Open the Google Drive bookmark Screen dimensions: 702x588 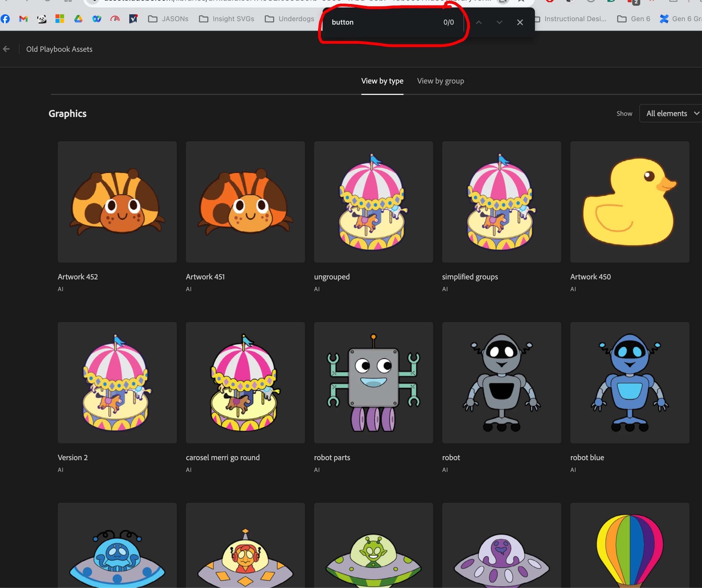pos(78,19)
